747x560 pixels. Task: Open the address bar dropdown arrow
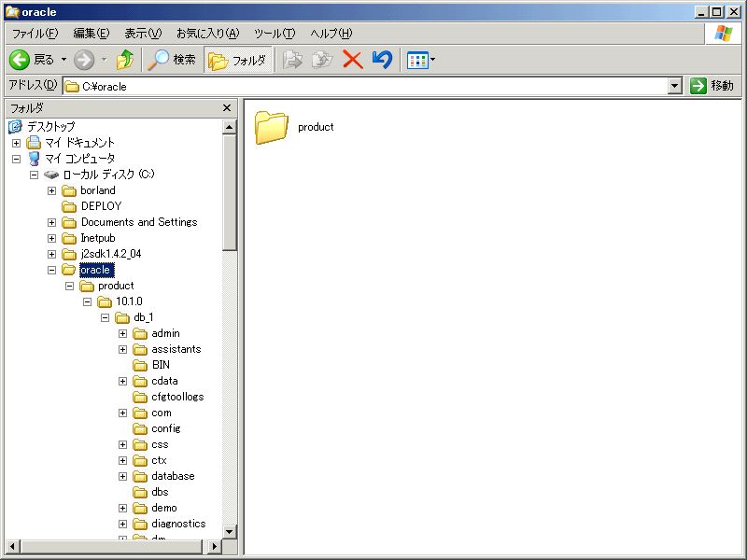pos(675,86)
